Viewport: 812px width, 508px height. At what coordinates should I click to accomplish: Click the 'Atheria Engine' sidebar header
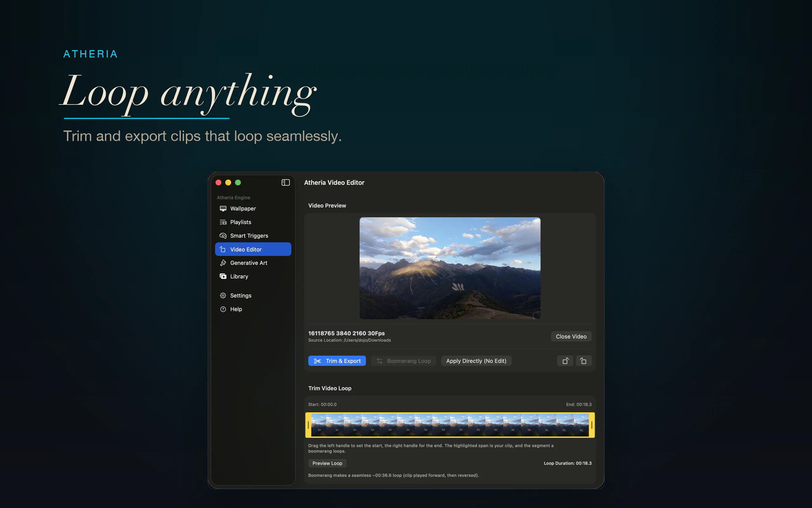tap(233, 197)
